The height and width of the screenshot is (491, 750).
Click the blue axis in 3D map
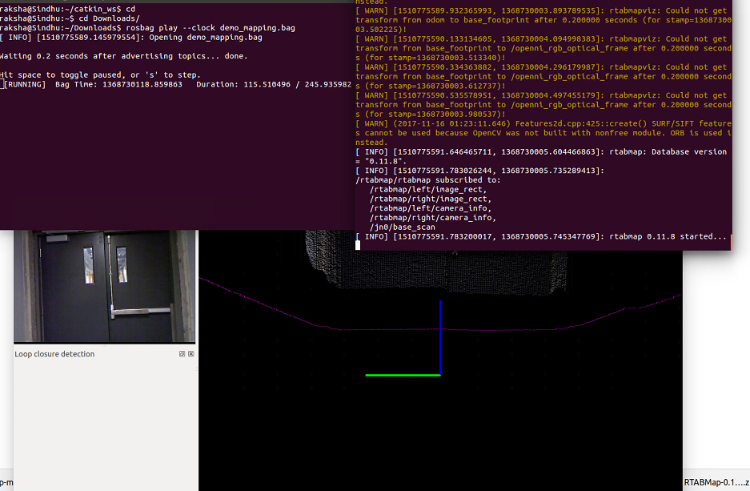[x=440, y=335]
